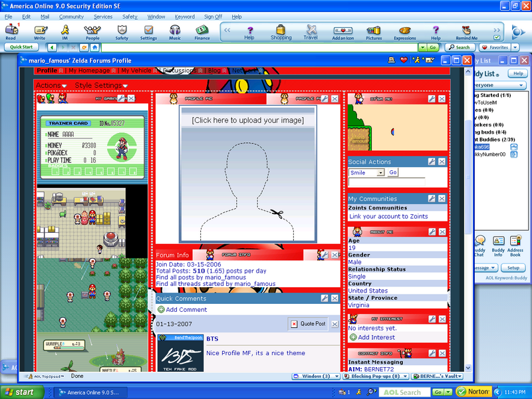Click the browser back arrow
Image resolution: width=532 pixels, height=399 pixels.
tap(52, 47)
